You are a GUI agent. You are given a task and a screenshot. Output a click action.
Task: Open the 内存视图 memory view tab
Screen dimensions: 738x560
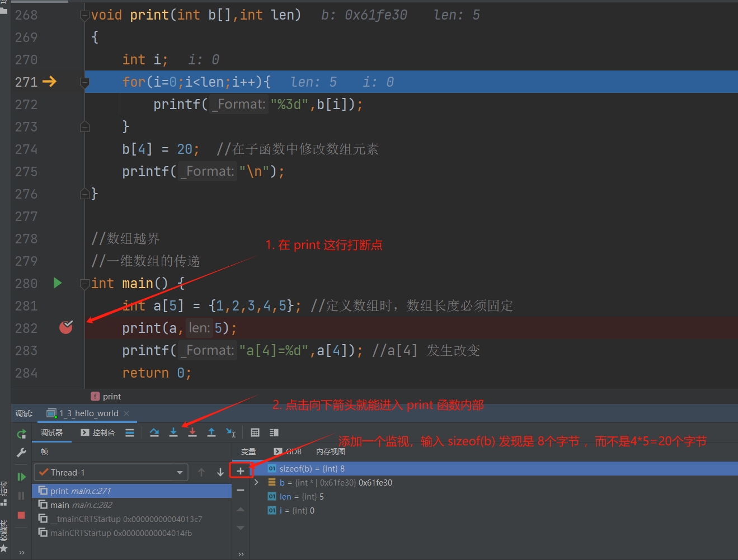(x=330, y=451)
